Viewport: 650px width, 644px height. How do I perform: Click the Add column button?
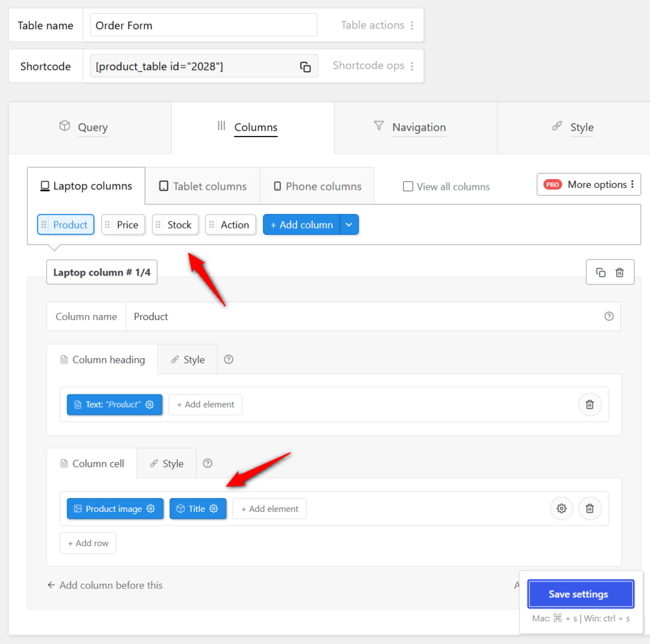click(x=302, y=225)
